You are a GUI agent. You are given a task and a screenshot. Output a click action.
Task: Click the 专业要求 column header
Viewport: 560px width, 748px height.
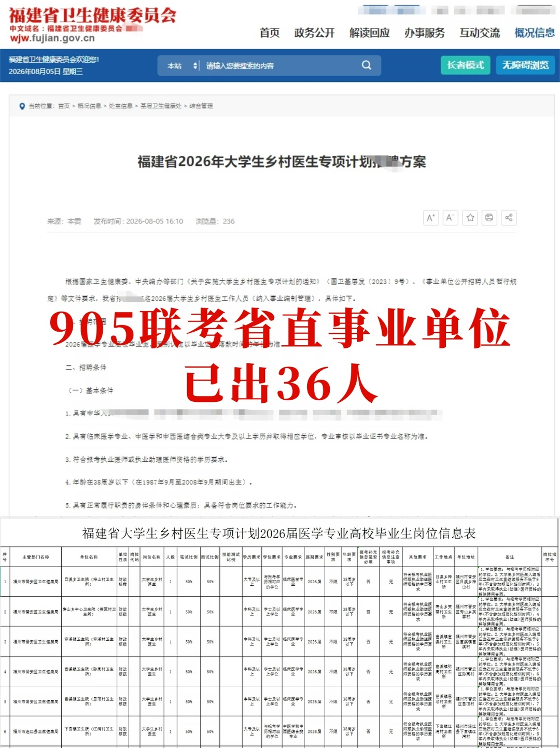293,557
